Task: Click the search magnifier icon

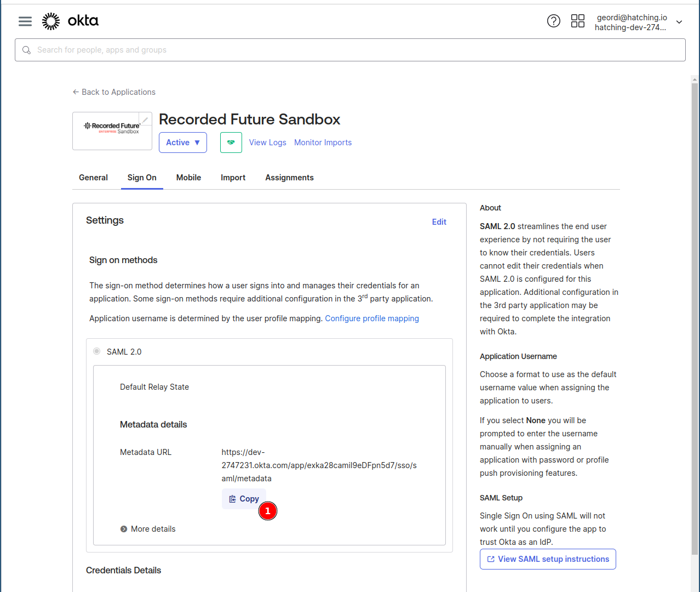Action: (26, 50)
